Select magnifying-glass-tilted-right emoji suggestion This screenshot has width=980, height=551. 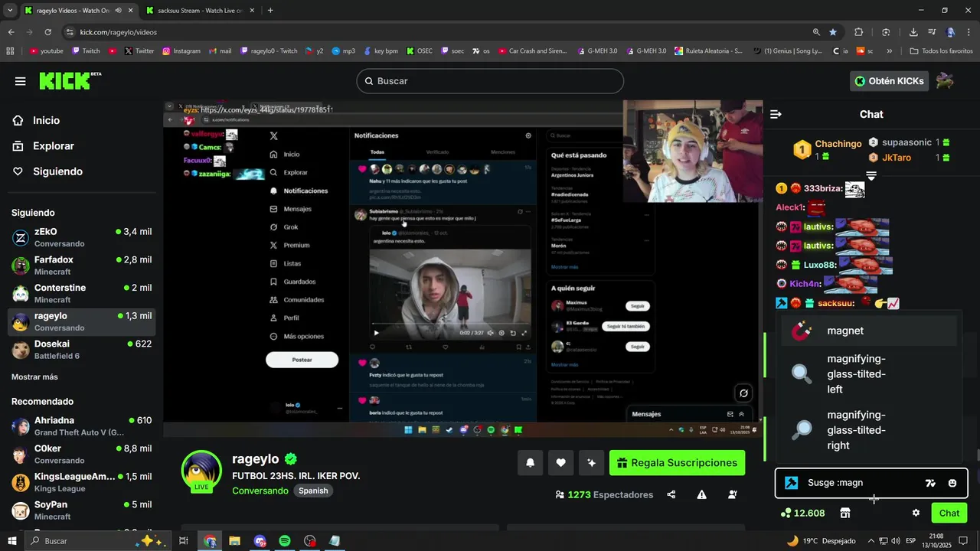click(x=869, y=430)
